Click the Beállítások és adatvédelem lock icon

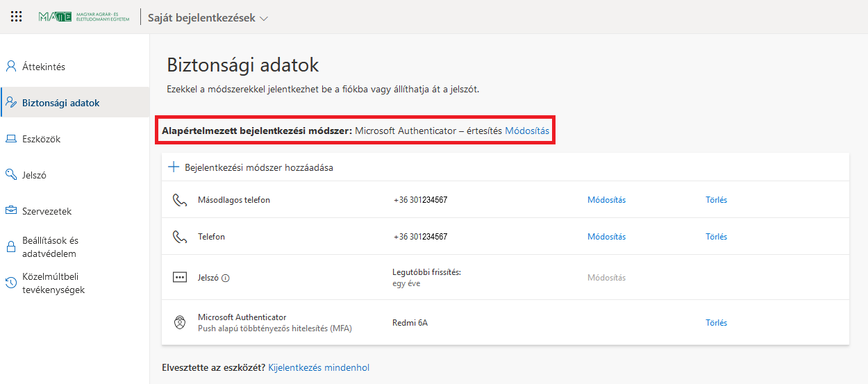point(11,247)
